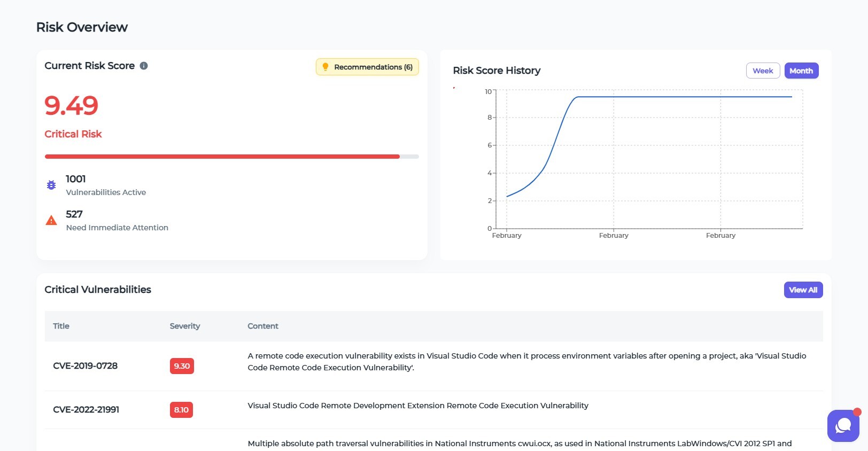The width and height of the screenshot is (868, 451).
Task: Click View All critical vulnerabilities
Action: (803, 290)
